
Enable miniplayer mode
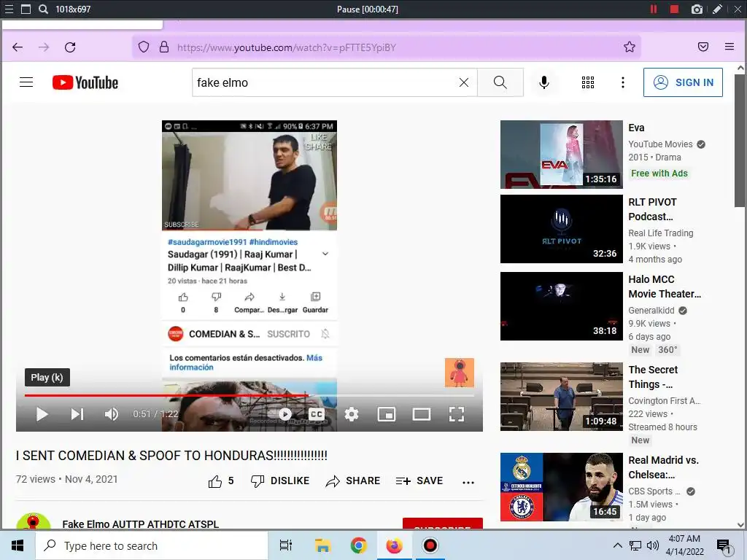pos(387,414)
